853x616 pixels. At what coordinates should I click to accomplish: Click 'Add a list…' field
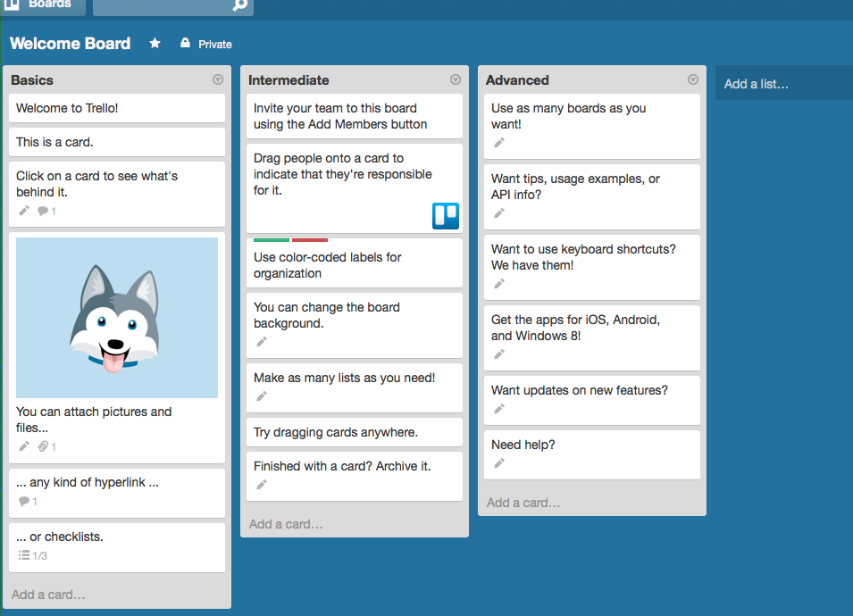[782, 84]
